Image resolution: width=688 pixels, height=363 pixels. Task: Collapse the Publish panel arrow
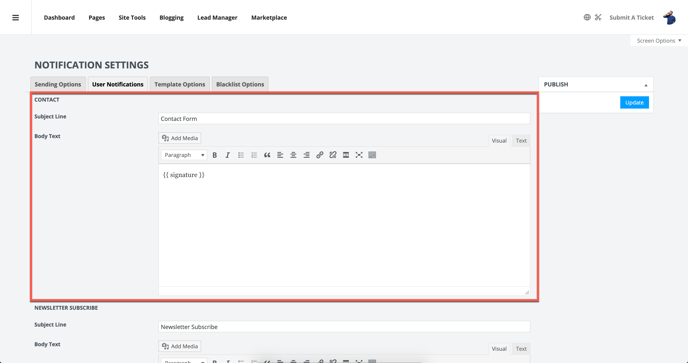[645, 85]
